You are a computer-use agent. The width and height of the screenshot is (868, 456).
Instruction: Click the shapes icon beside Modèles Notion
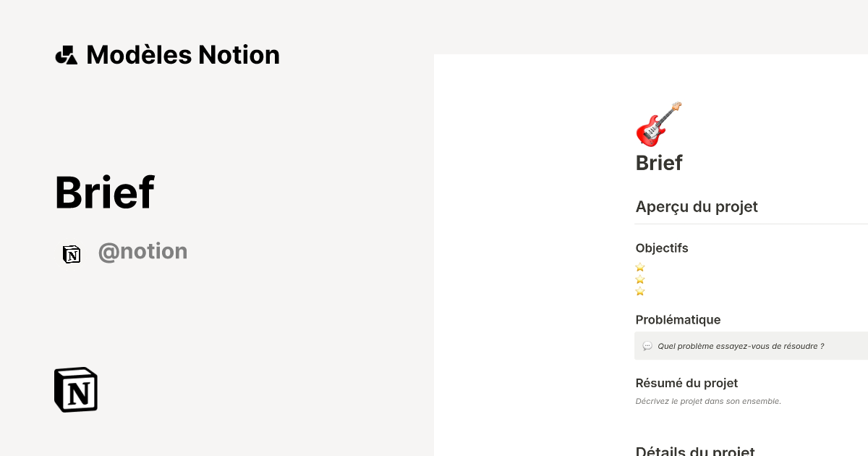click(x=66, y=55)
